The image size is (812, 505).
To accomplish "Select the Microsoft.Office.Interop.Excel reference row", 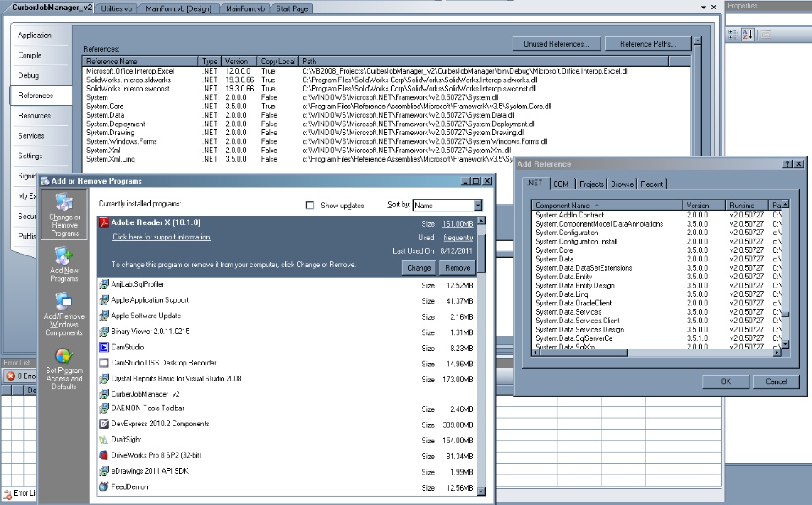I will click(x=387, y=71).
